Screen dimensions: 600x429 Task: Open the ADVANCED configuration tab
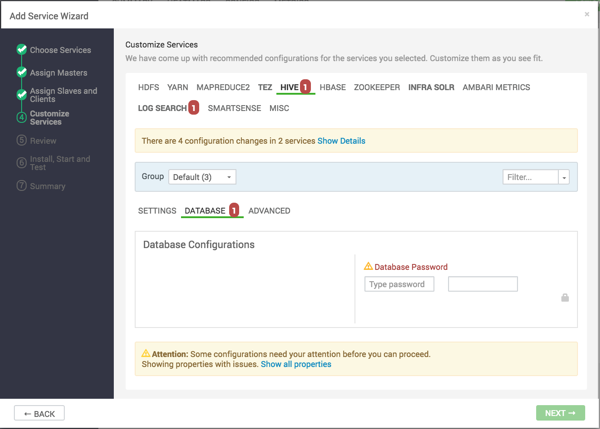tap(269, 211)
